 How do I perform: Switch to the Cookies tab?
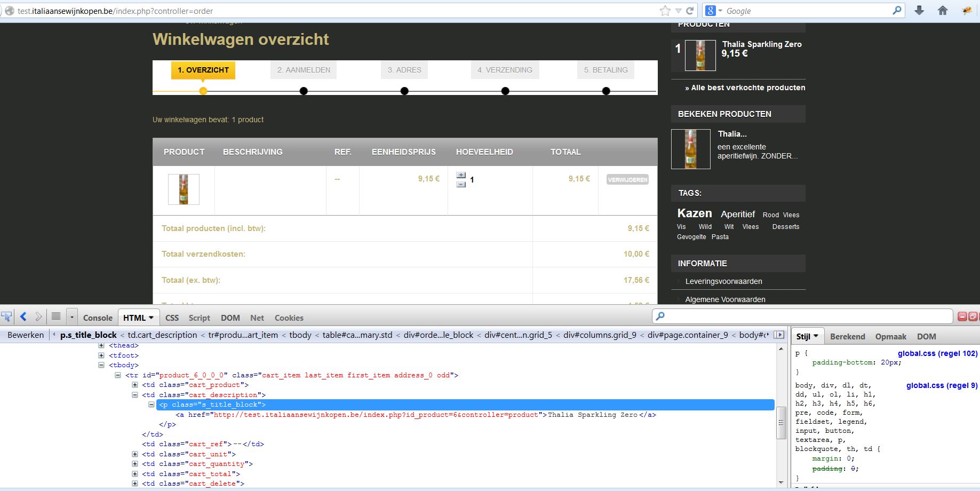tap(289, 318)
